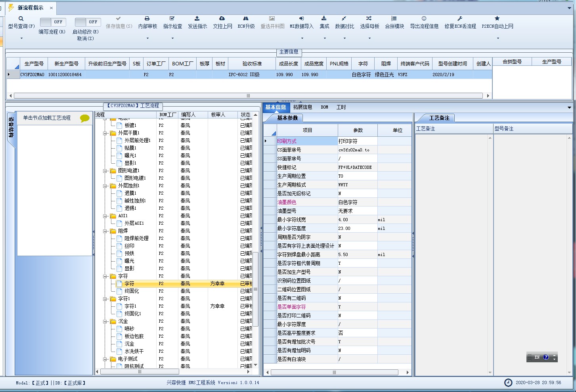576x392 pixels.
Task: Open the 内部审核 dropdown arrow
Action: point(147,38)
